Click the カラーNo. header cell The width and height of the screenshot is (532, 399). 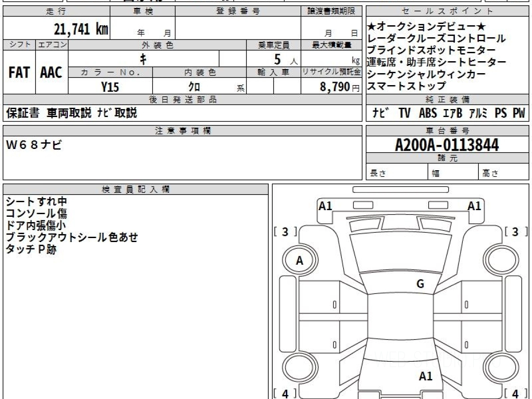coord(110,72)
